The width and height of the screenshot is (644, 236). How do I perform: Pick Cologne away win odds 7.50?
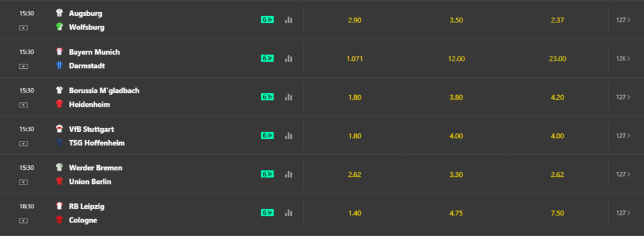pyautogui.click(x=558, y=213)
